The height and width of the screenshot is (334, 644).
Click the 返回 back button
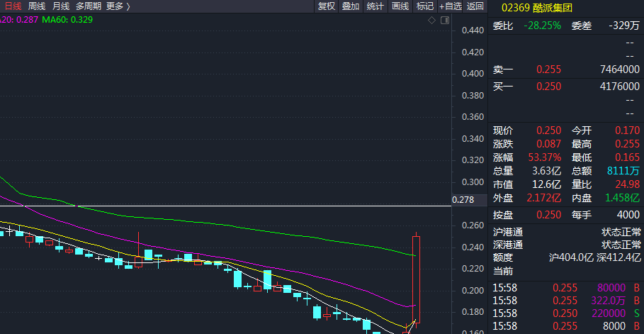pos(475,6)
